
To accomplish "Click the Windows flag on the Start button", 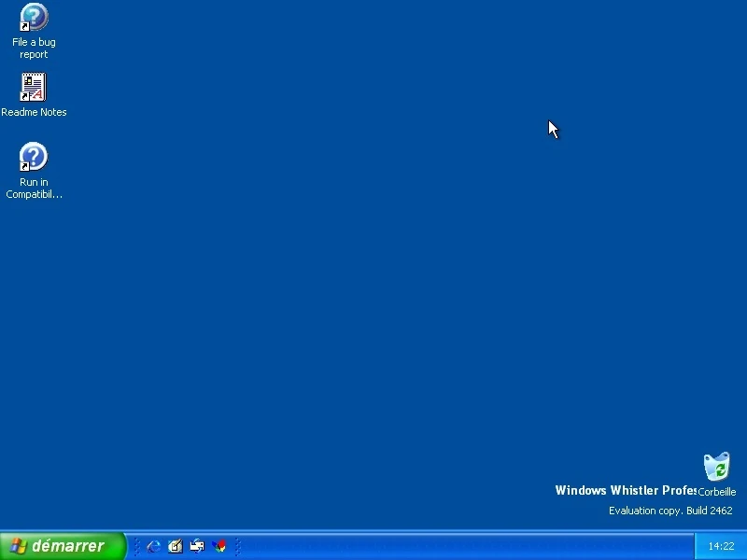I will point(19,546).
